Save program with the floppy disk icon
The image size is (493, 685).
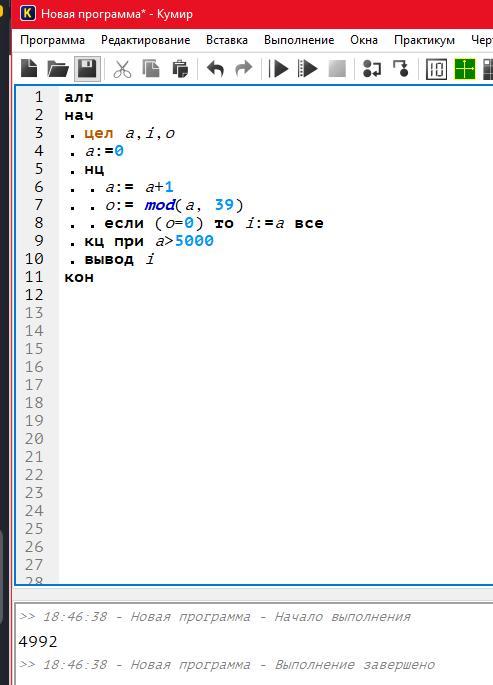(x=87, y=69)
